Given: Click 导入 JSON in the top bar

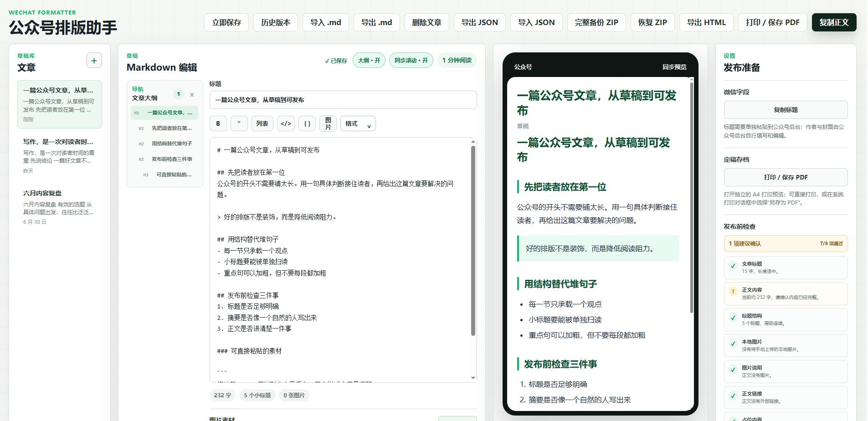Looking at the screenshot, I should (536, 22).
